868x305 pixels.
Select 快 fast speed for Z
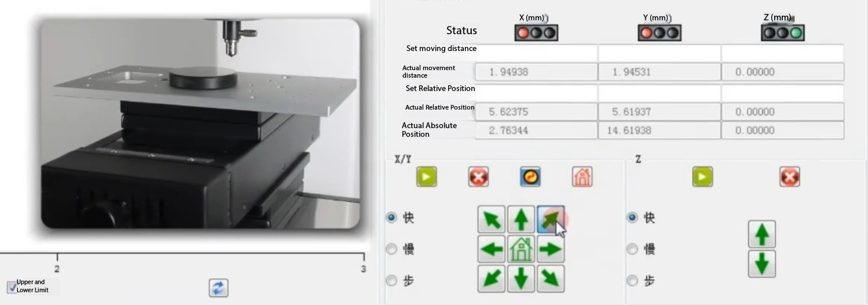[632, 217]
